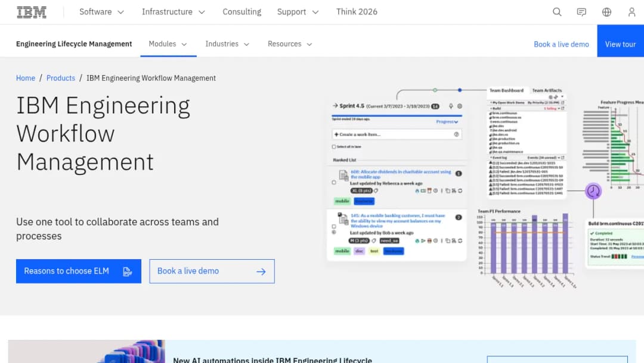Click Reasons to choose ELM button
Image resolution: width=644 pixels, height=363 pixels.
click(x=79, y=271)
